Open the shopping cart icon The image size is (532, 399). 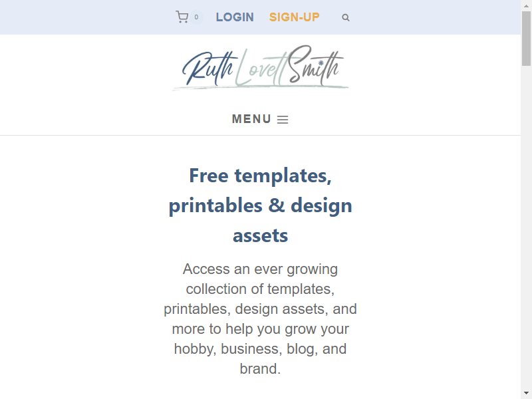tap(182, 17)
